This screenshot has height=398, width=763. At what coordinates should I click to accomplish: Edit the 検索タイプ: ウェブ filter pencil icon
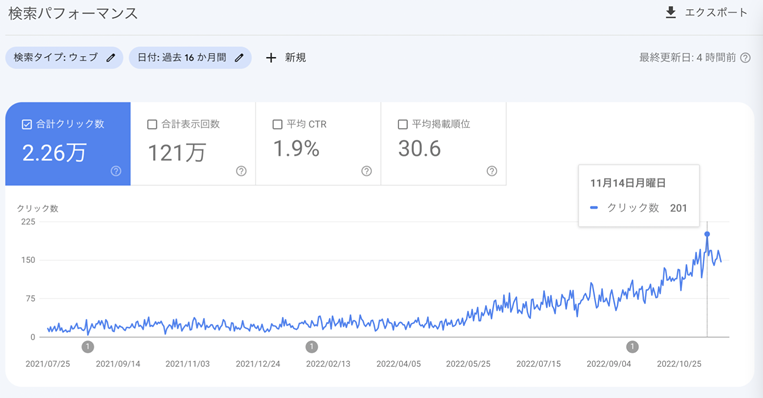tap(111, 58)
